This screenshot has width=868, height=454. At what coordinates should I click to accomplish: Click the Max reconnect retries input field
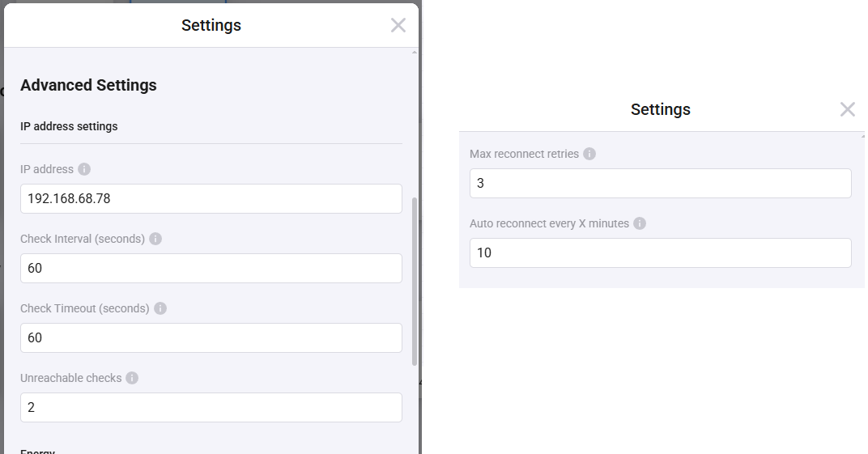[x=660, y=184]
